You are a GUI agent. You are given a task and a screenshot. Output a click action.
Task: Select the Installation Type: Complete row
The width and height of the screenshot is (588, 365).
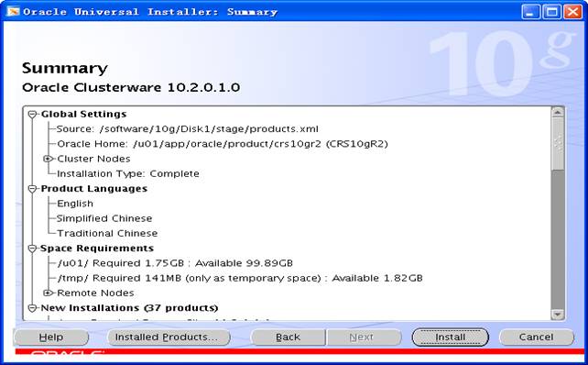click(128, 174)
